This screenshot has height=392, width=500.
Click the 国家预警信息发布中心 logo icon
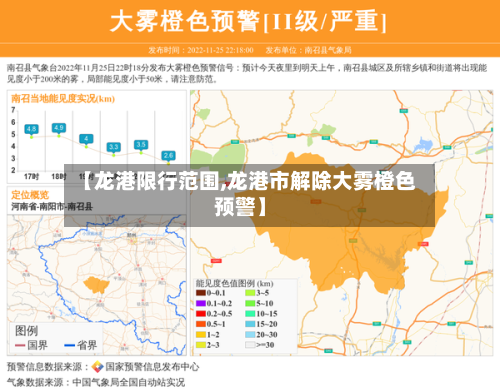coord(97,367)
